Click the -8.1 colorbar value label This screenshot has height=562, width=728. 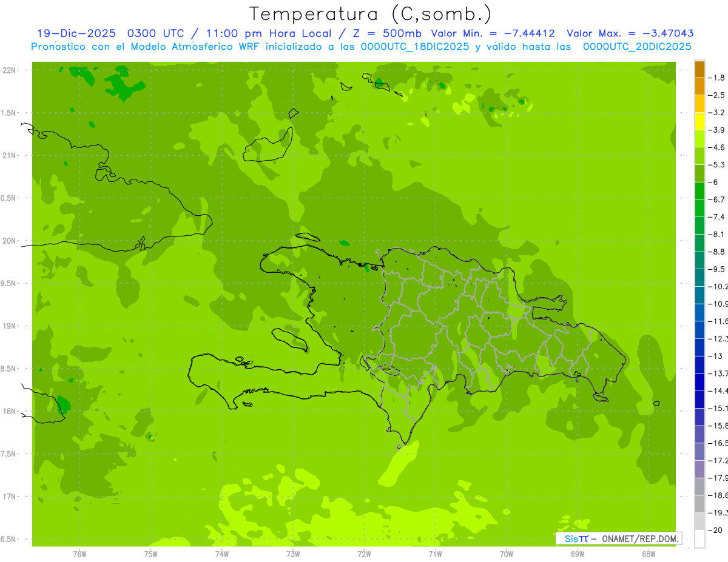pyautogui.click(x=716, y=234)
